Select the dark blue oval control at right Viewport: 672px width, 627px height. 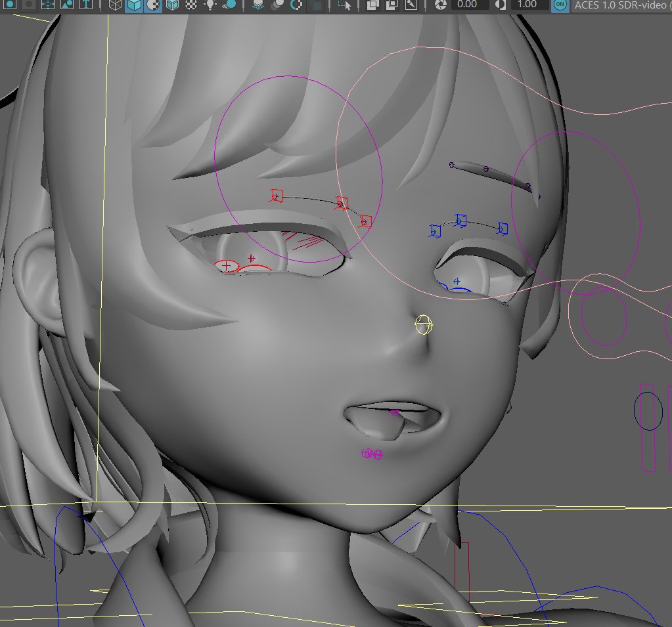pyautogui.click(x=648, y=411)
